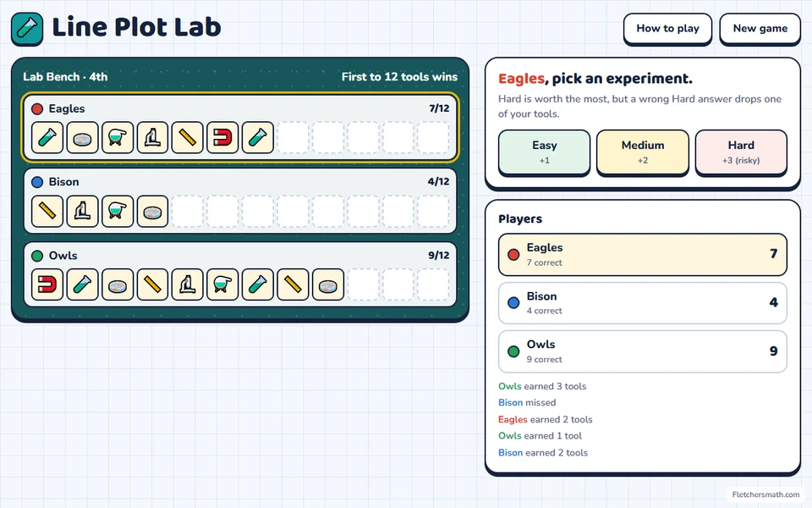Image resolution: width=812 pixels, height=508 pixels.
Task: Click the second ruler in the Owls row
Action: tap(293, 284)
